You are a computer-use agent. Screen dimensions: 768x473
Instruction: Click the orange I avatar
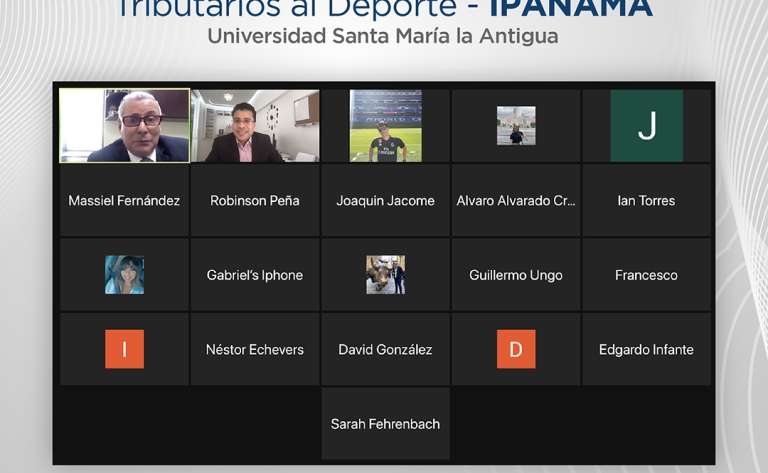tap(124, 349)
